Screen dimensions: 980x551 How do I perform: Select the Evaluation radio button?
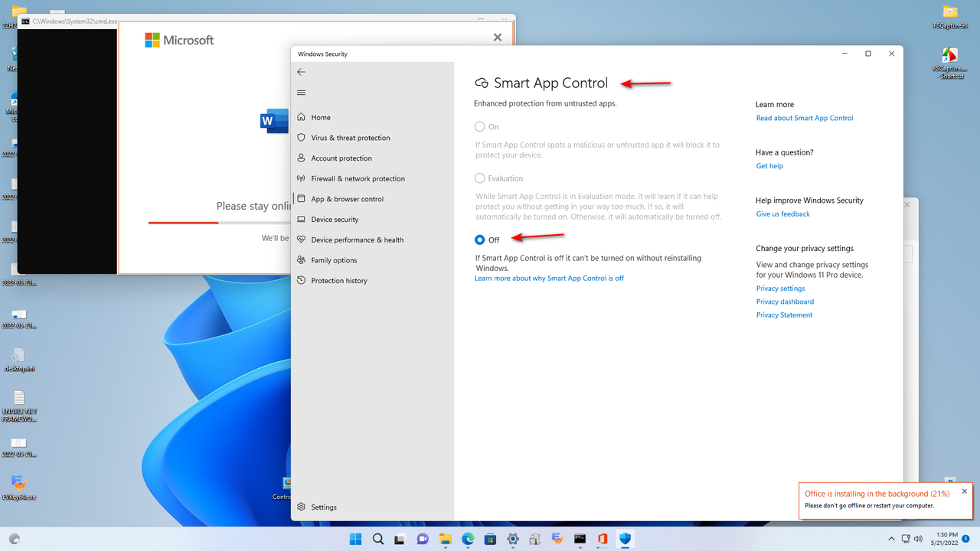click(480, 178)
